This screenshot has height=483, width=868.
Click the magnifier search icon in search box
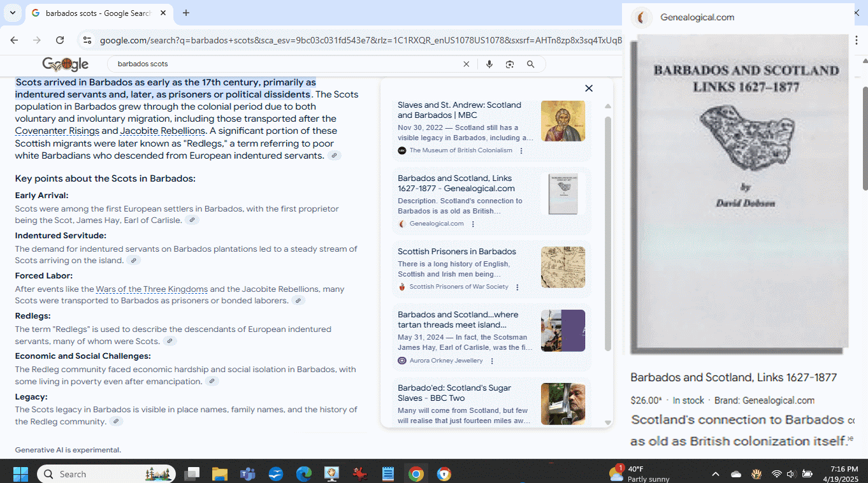tap(530, 64)
